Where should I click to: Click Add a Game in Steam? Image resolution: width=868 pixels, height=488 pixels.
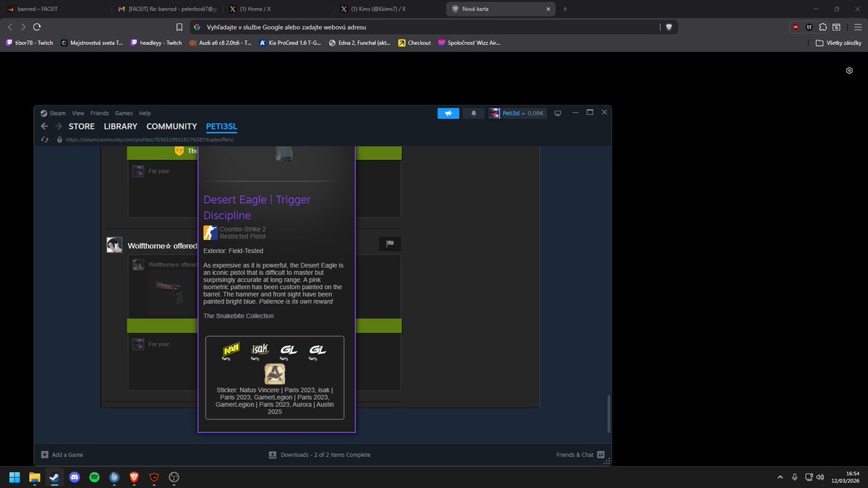[62, 455]
